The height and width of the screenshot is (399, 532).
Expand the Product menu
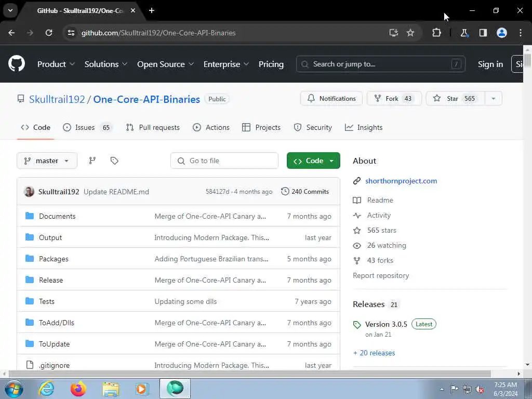tap(56, 64)
